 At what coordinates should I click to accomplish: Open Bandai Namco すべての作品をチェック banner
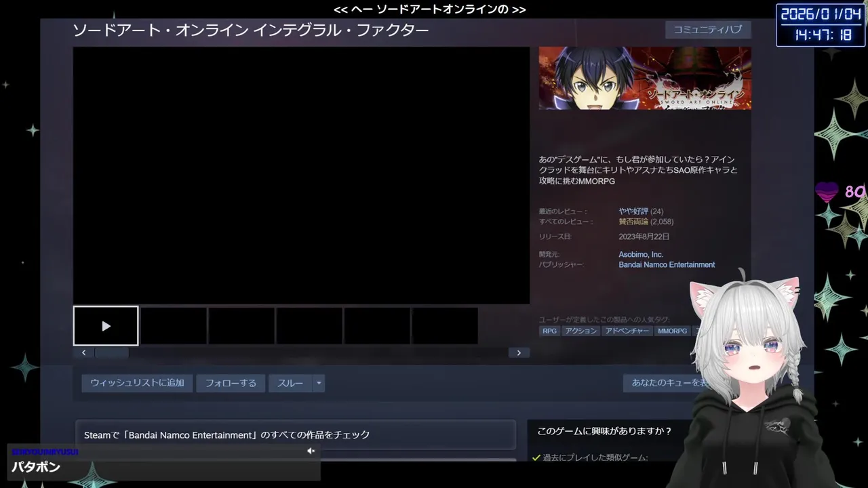296,434
